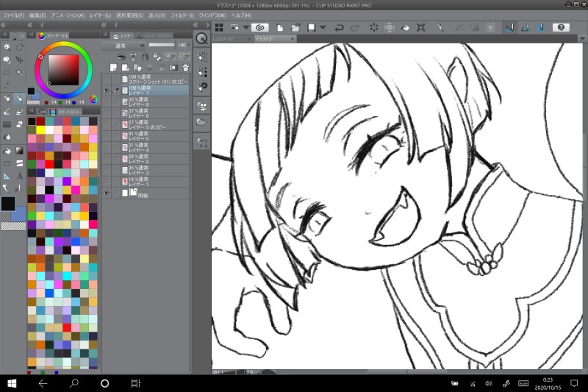This screenshot has width=588, height=392.
Task: Open the Quick Access round icon
Action: [201, 38]
